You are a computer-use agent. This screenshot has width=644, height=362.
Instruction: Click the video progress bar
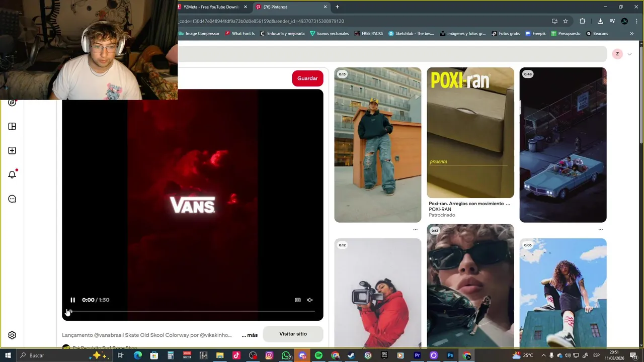(x=192, y=312)
